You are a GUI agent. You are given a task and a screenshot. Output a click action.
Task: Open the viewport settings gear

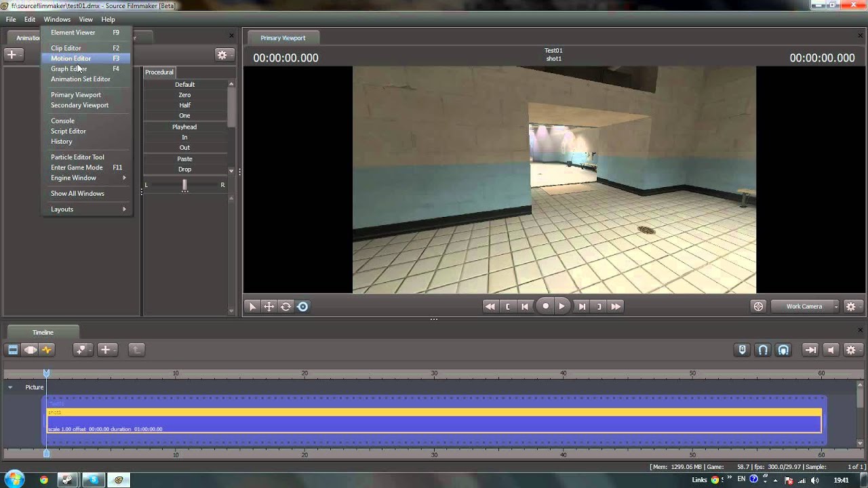852,306
